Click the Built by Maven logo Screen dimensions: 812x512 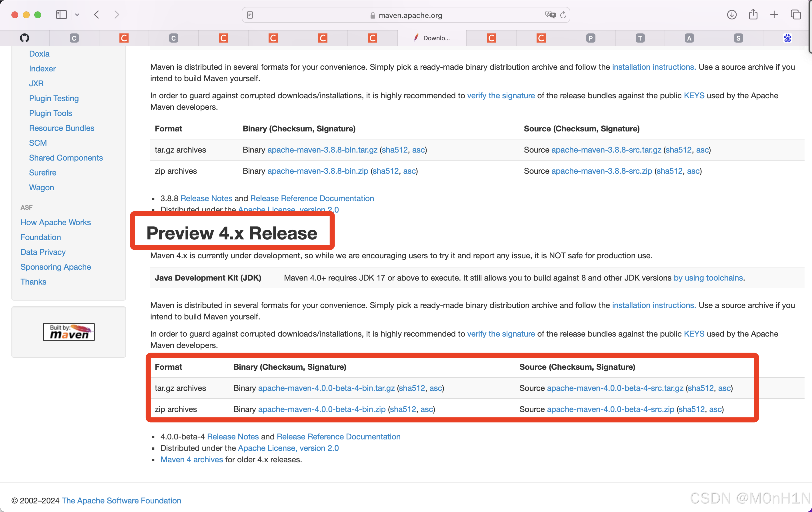point(69,332)
